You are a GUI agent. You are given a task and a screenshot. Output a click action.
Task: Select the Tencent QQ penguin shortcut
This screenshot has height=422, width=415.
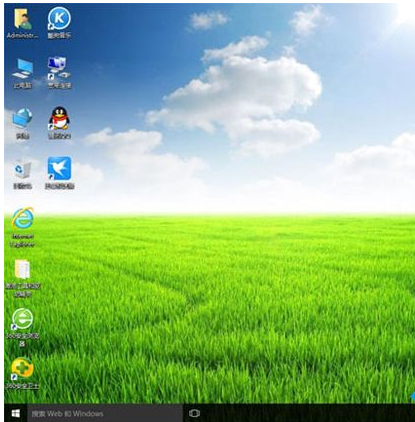(59, 118)
